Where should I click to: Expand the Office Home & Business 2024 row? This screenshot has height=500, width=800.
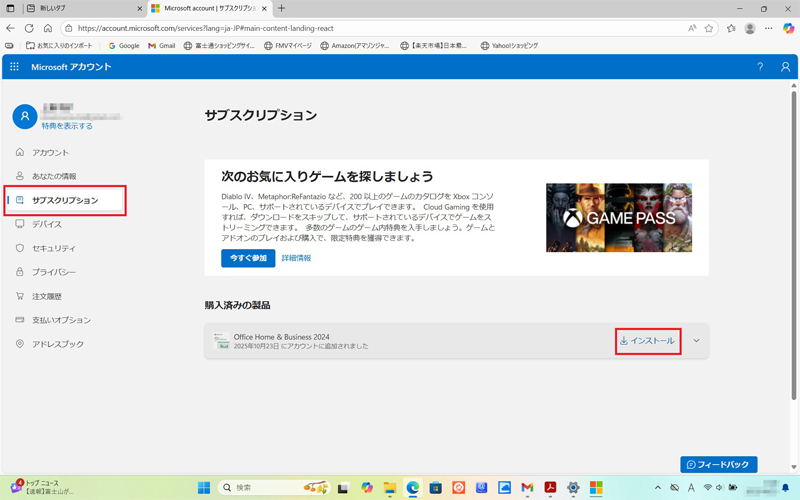coord(696,341)
